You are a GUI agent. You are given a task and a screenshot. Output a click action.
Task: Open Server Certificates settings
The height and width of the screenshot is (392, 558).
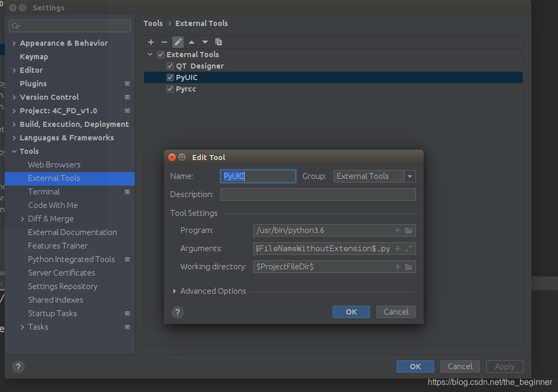tap(61, 273)
